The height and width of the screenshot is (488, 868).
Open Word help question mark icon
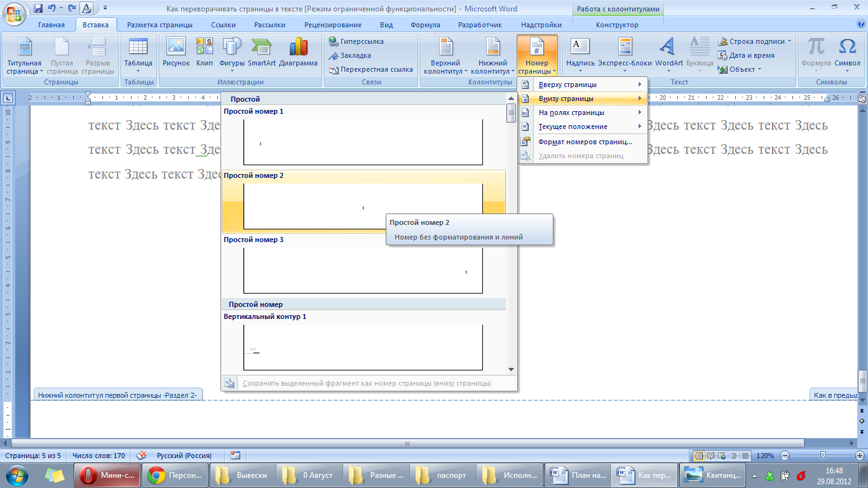(860, 25)
